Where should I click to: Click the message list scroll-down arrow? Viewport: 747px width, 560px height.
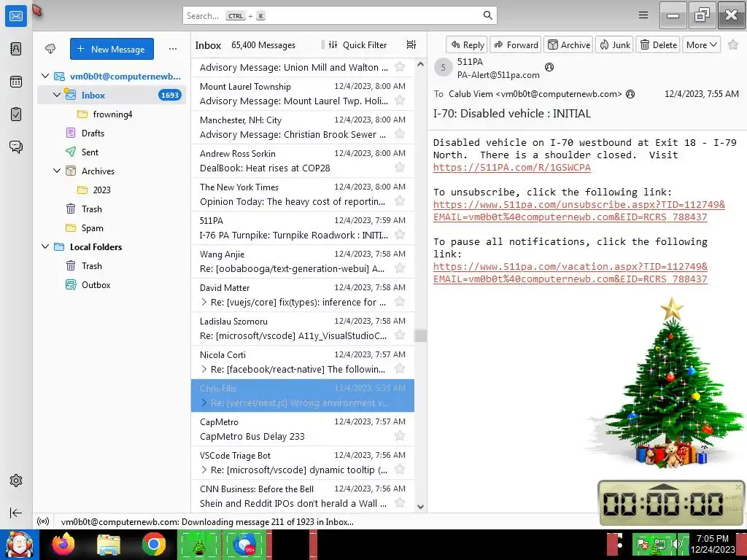coord(420,507)
